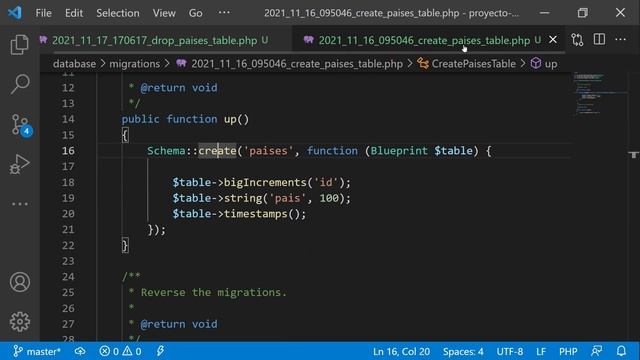
Task: Open notifications bell
Action: pyautogui.click(x=621, y=351)
